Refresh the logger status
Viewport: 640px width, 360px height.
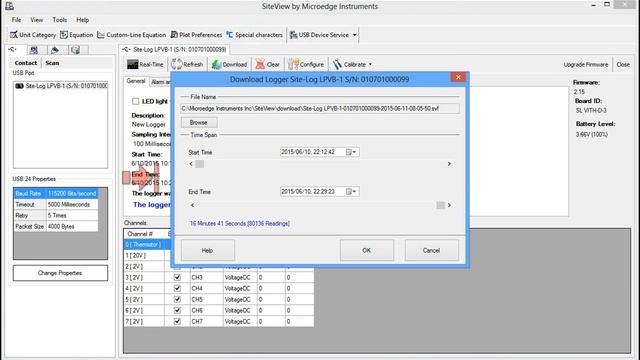(x=187, y=64)
